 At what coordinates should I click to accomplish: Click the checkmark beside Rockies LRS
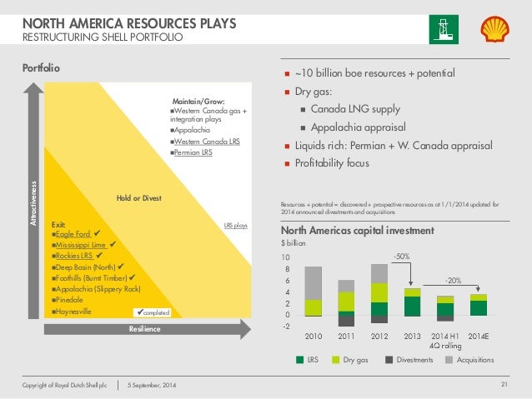tap(99, 255)
